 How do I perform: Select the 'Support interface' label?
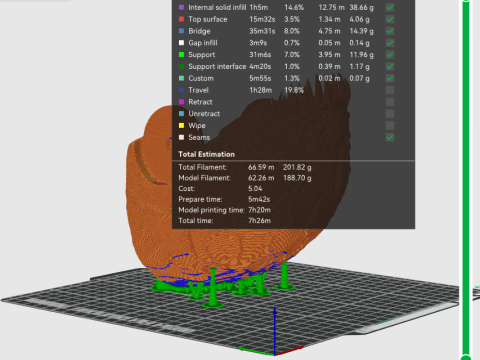pyautogui.click(x=217, y=67)
